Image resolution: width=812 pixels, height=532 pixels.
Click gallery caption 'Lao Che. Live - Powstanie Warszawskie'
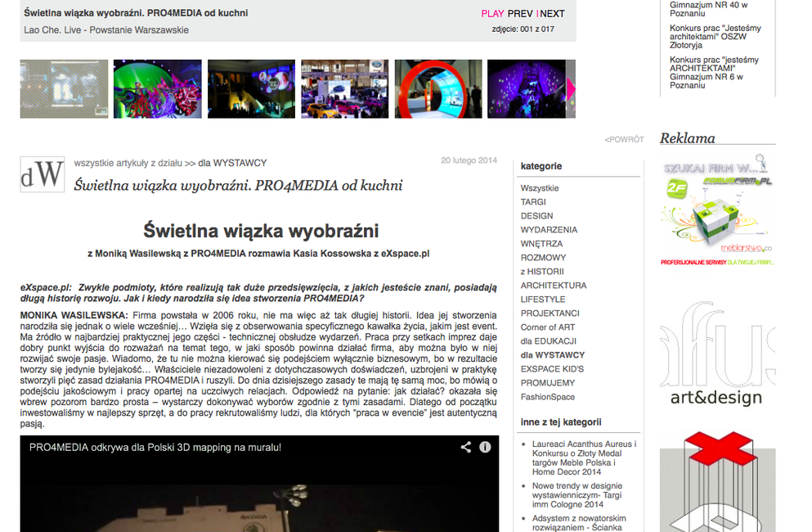[106, 30]
